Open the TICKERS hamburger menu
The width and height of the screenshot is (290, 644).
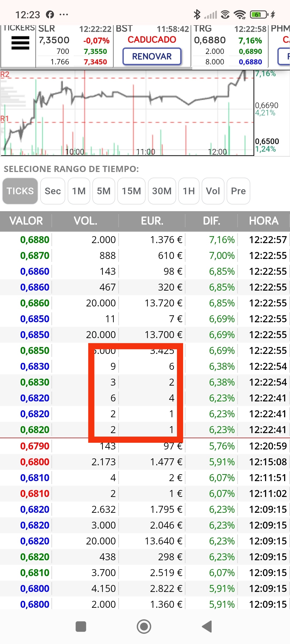[x=20, y=43]
